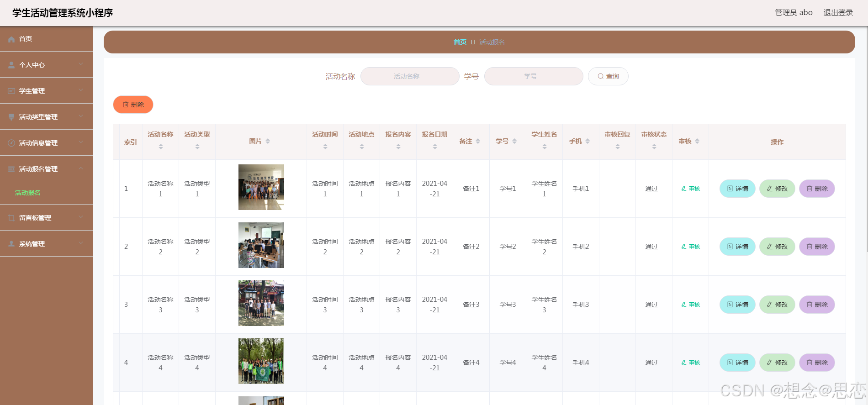Screen dimensions: 868x405
Task: Click 修改 for row 2
Action: tap(777, 247)
